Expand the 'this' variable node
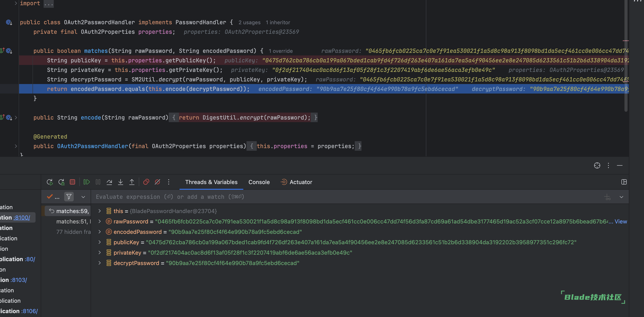The image size is (644, 317). pyautogui.click(x=100, y=211)
